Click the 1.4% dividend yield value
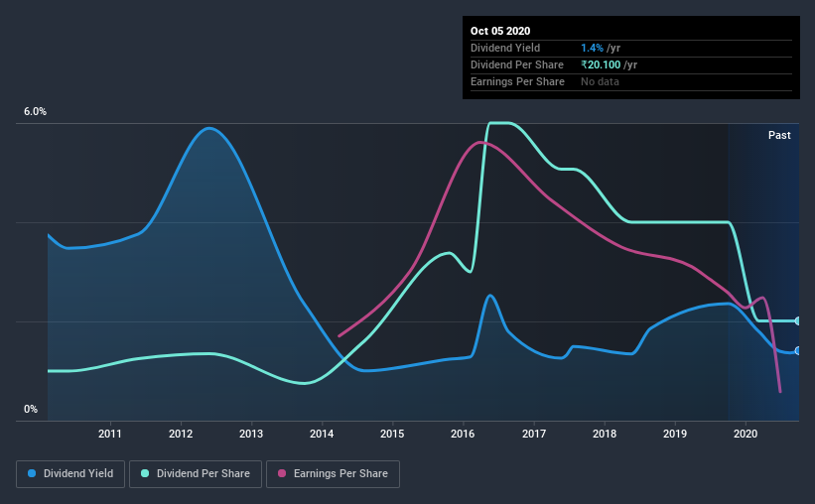Image resolution: width=815 pixels, height=504 pixels. pyautogui.click(x=592, y=49)
